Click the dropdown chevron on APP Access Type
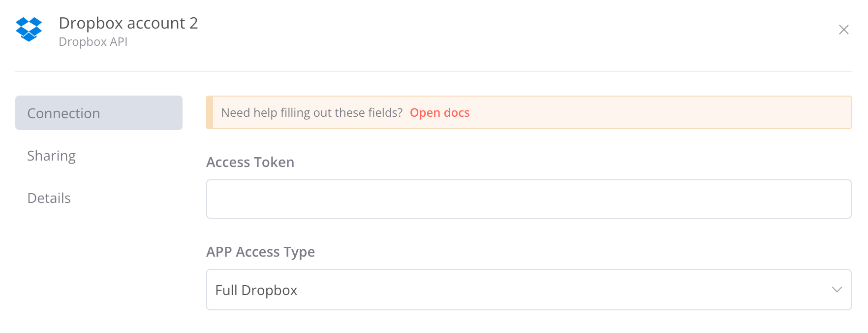Screen dimensions: 868x333 pos(837,290)
